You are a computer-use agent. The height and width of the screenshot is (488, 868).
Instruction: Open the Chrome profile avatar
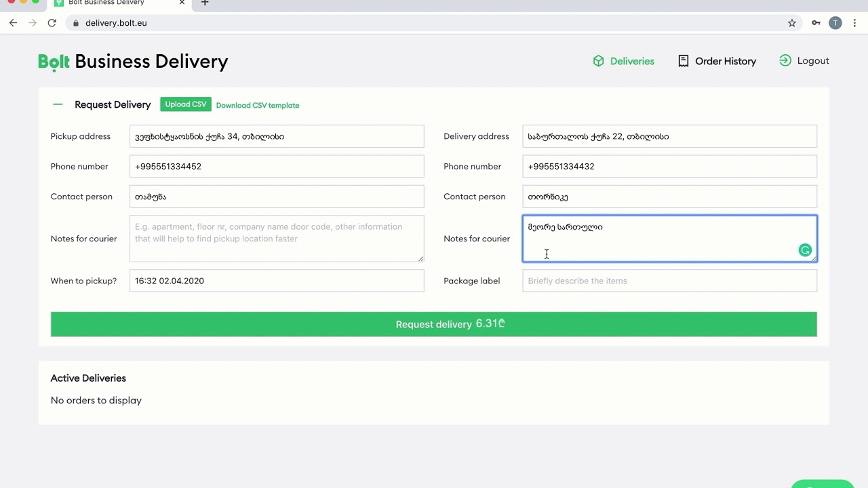tap(835, 23)
